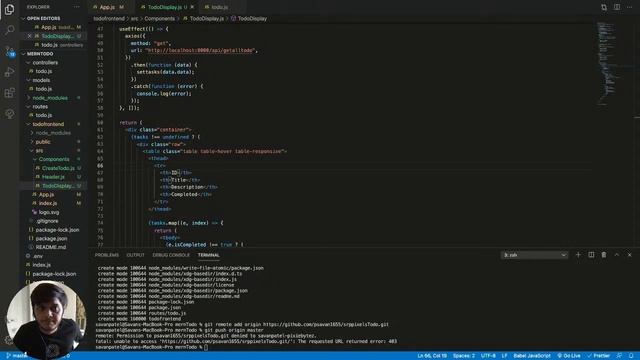Open Header.js in the file tree
Screen dimensions: 640x360
click(53, 177)
